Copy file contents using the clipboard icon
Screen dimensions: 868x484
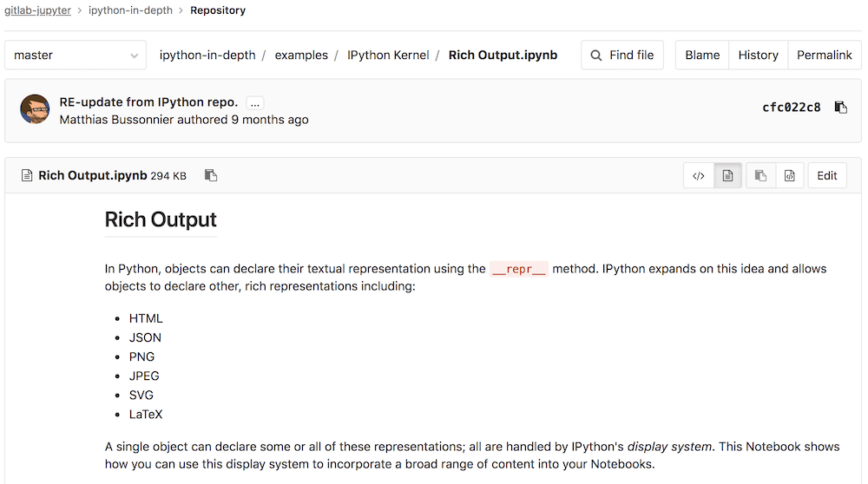(x=760, y=175)
